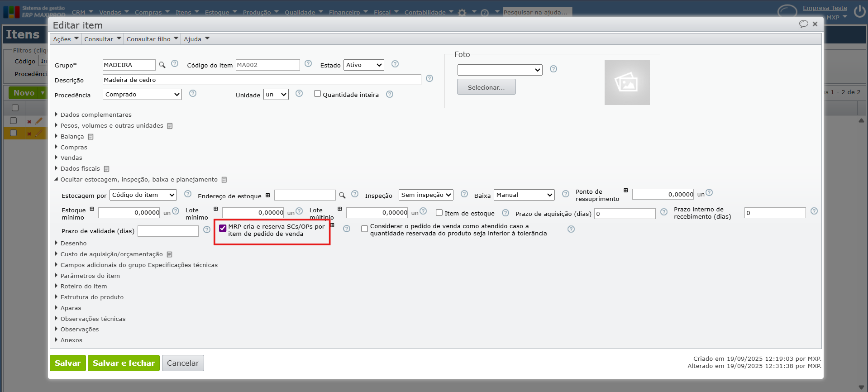This screenshot has width=868, height=392.
Task: Check Considerar o pedido de venda como atendido
Action: [x=364, y=229]
